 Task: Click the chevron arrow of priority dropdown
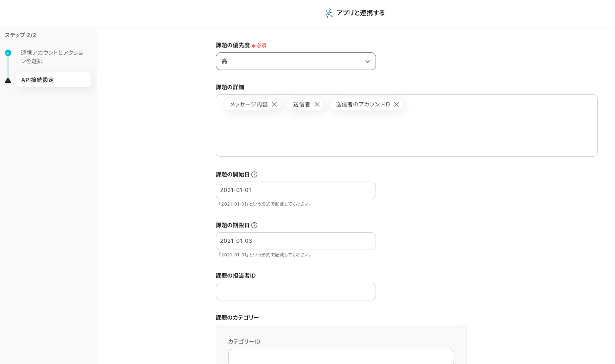coord(367,62)
